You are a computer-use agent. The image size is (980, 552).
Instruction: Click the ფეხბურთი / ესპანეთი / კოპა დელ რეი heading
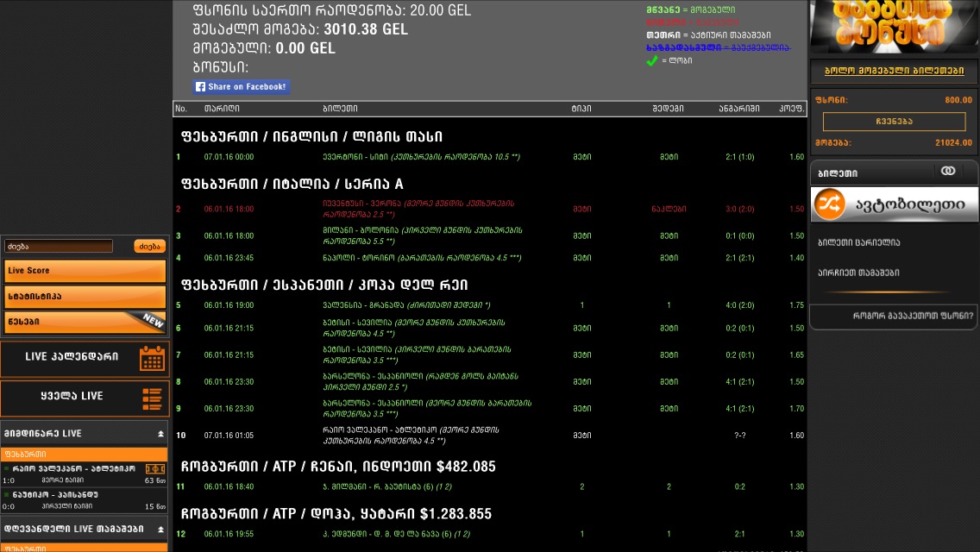click(x=324, y=285)
